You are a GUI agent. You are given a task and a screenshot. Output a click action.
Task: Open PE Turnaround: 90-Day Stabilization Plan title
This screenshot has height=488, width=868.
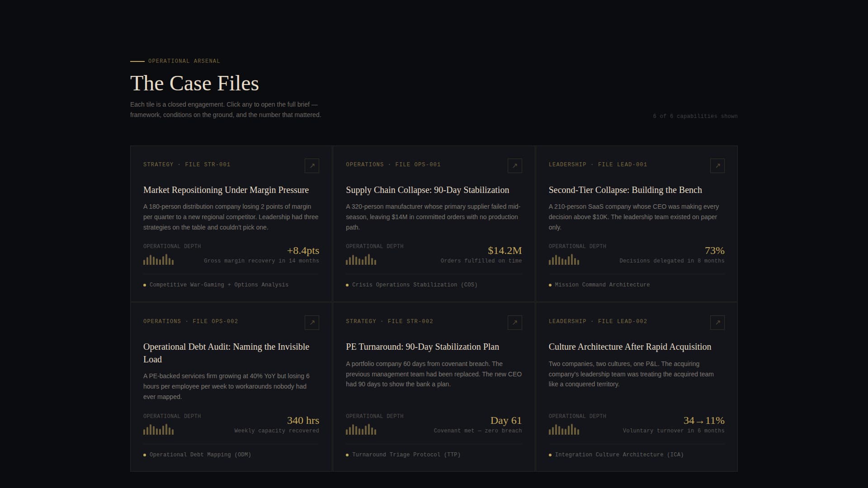[422, 347]
